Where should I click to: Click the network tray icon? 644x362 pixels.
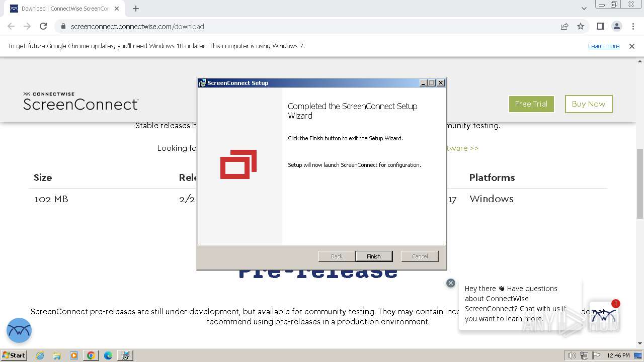pos(584,355)
